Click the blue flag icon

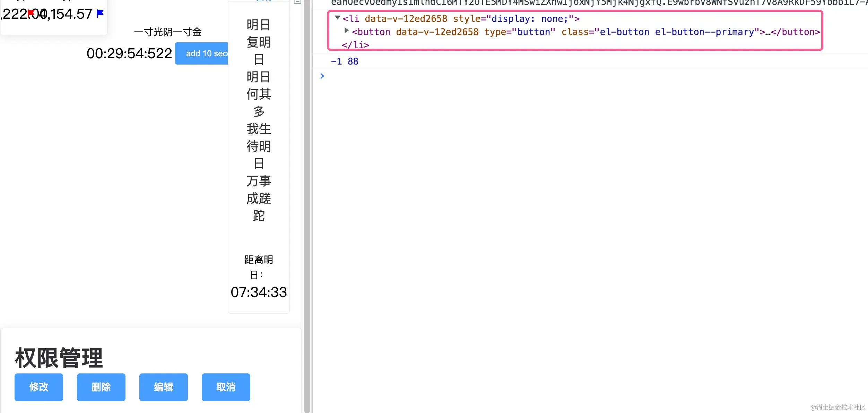tap(100, 14)
